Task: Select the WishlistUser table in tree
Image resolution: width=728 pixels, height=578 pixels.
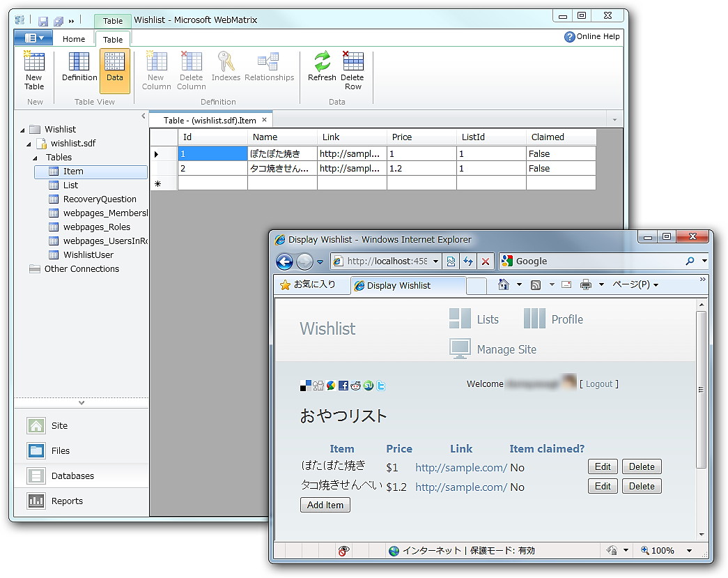Action: pos(88,255)
